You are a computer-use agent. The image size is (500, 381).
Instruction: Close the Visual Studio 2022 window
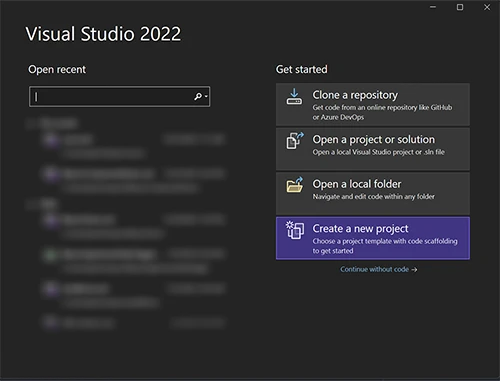point(487,7)
